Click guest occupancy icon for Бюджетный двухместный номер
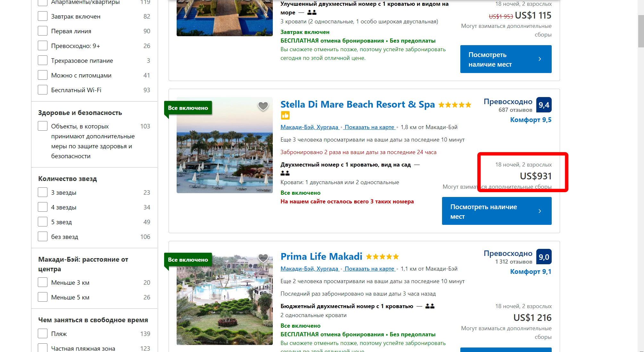Viewport: 644px width, 352px height. coord(430,306)
